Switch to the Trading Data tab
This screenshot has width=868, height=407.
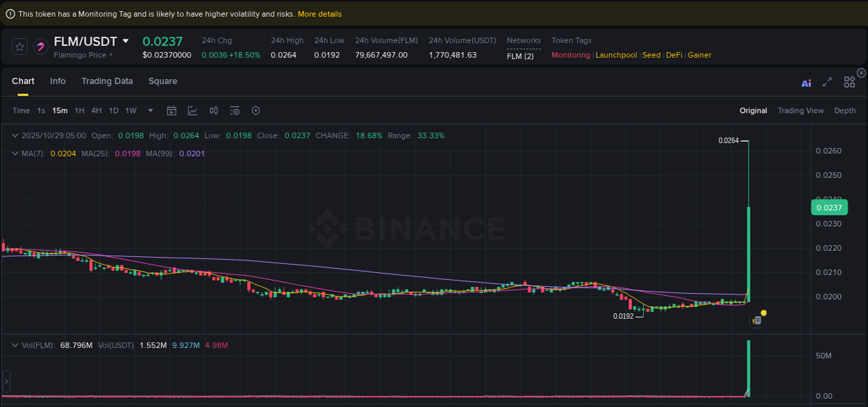(x=107, y=81)
